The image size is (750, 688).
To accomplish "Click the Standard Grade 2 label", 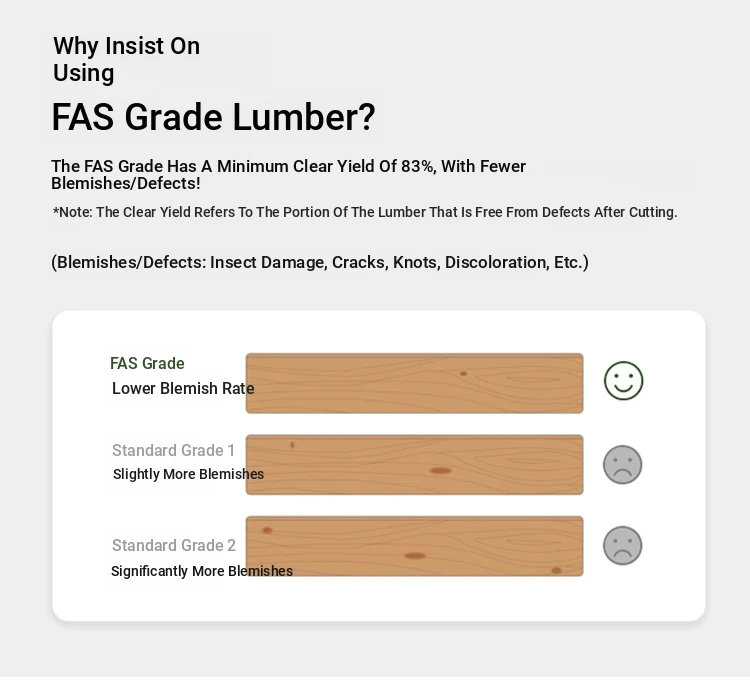I will [x=174, y=545].
